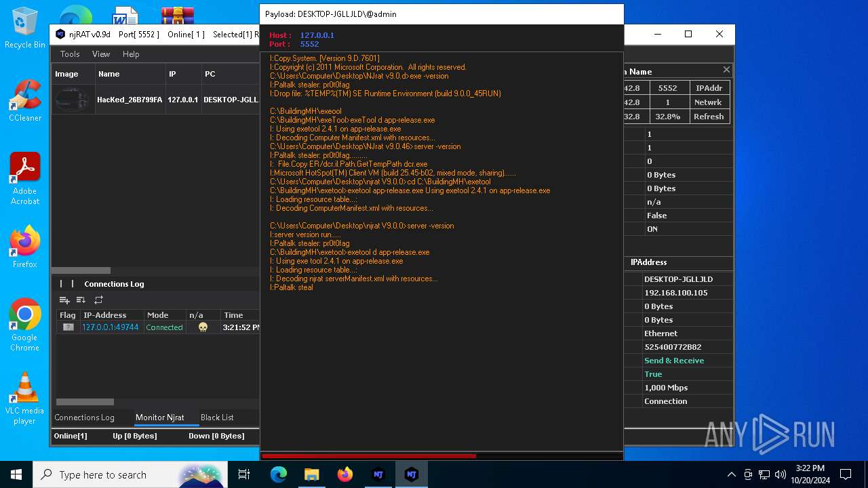The width and height of the screenshot is (868, 488).
Task: Open the VLC media player desktop shortcut
Action: (25, 398)
